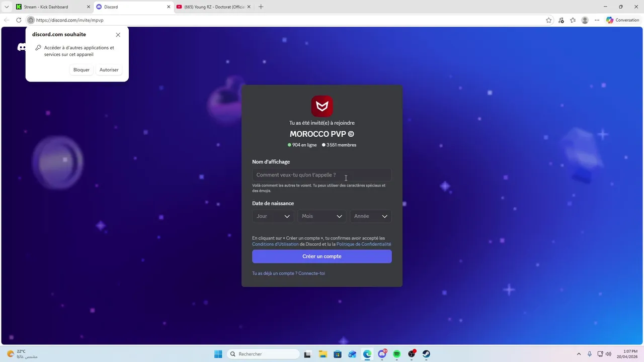The height and width of the screenshot is (362, 644).
Task: Click Tu as déjà un compte? Connecte-toi
Action: tap(288, 274)
